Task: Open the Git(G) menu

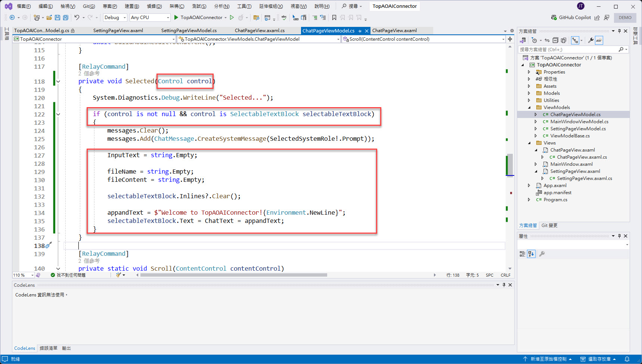Action: [89, 6]
